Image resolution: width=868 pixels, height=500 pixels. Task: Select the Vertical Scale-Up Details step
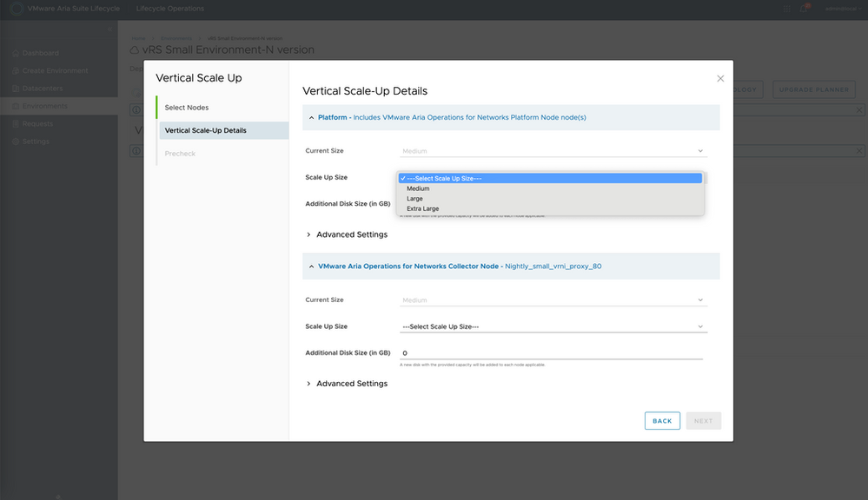(x=206, y=130)
